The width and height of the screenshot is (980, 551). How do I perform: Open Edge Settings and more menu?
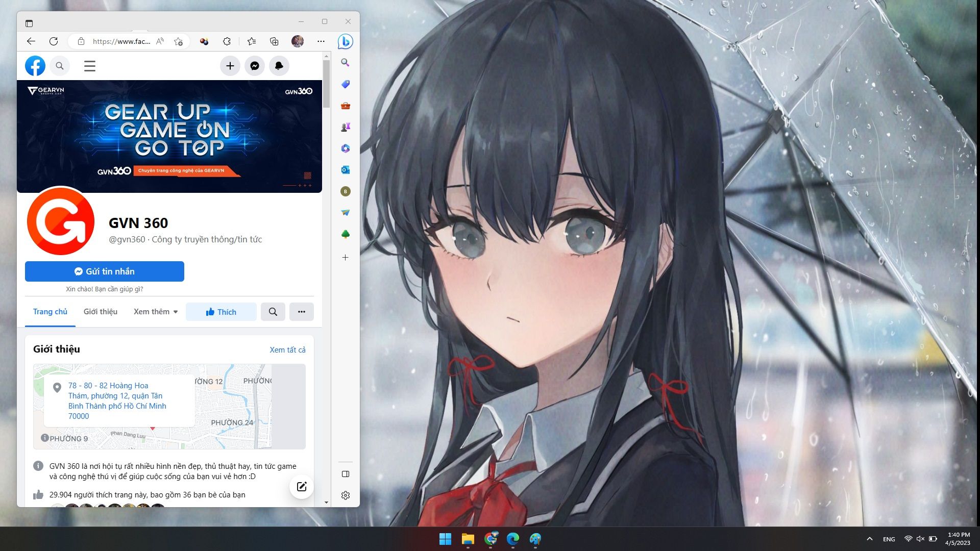(321, 41)
